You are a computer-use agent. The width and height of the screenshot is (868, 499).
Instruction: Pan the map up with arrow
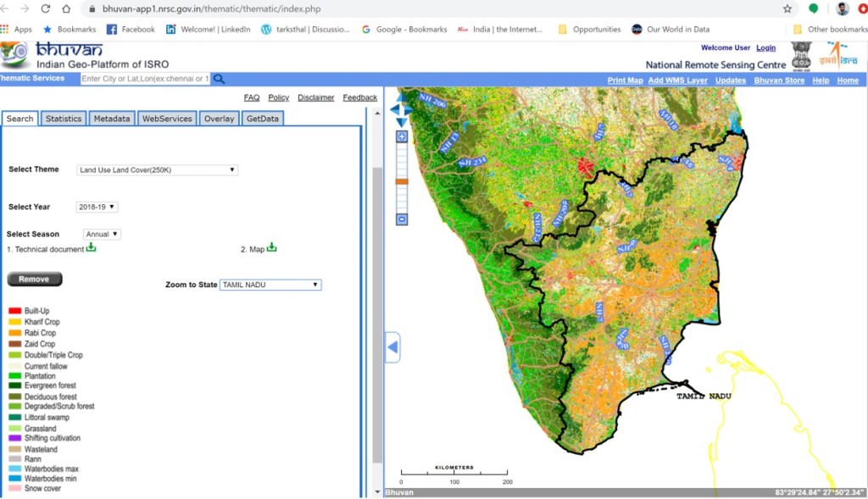pyautogui.click(x=401, y=97)
